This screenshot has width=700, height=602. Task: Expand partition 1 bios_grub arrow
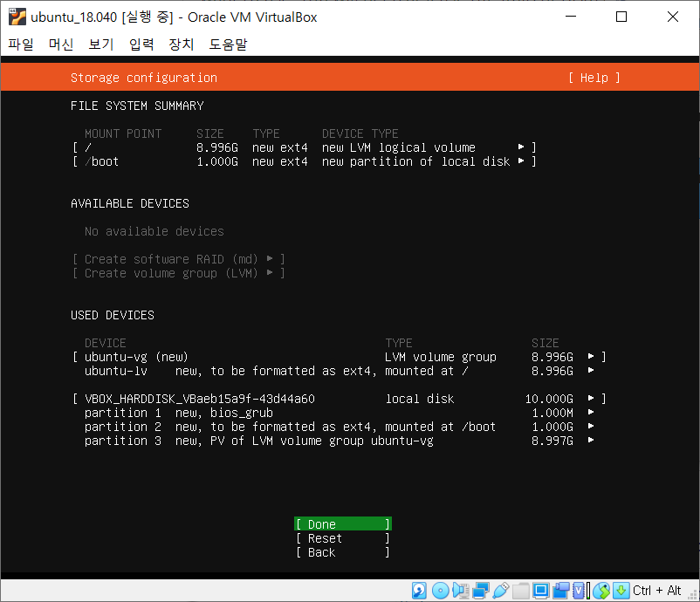tap(591, 413)
